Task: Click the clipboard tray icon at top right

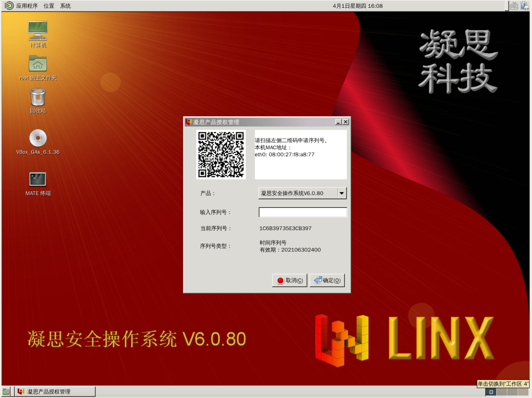Action: (524, 6)
